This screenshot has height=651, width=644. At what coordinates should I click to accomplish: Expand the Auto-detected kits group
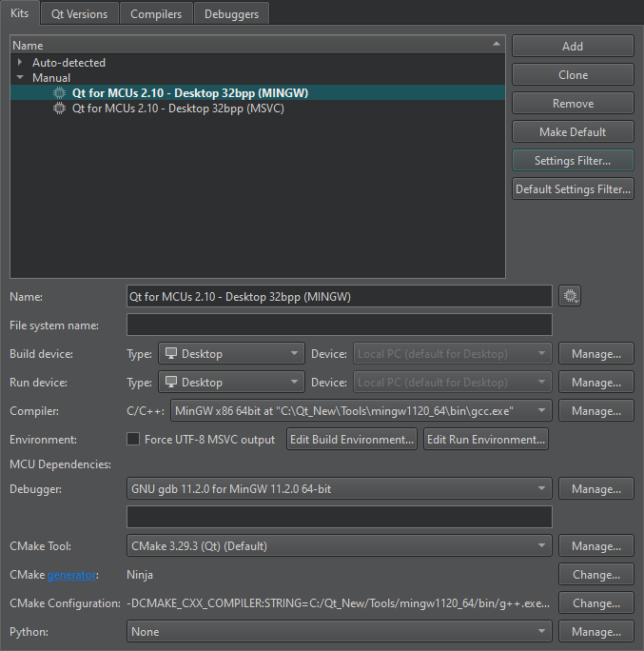tap(20, 63)
